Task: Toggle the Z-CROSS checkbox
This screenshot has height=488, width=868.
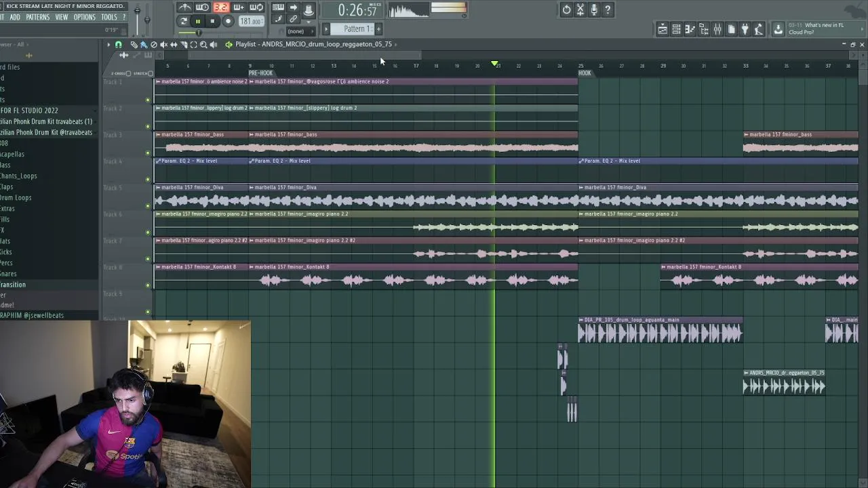Action: pyautogui.click(x=128, y=73)
